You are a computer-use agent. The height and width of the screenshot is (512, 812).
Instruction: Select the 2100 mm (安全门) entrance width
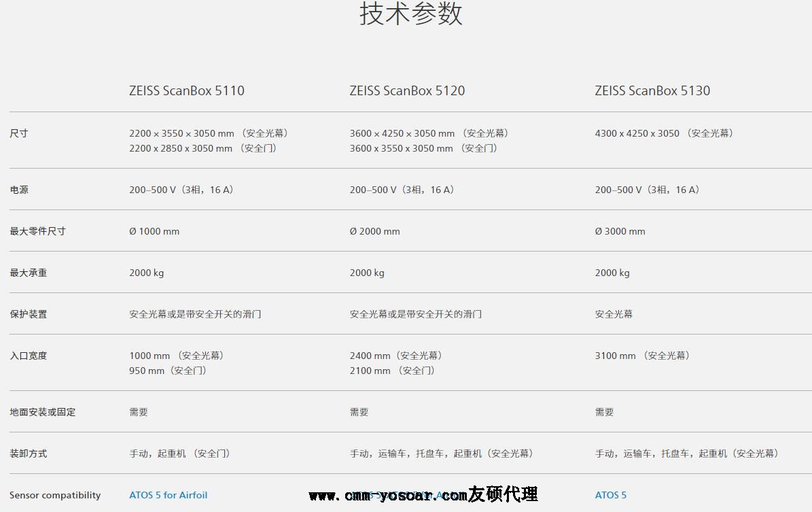pyautogui.click(x=393, y=371)
